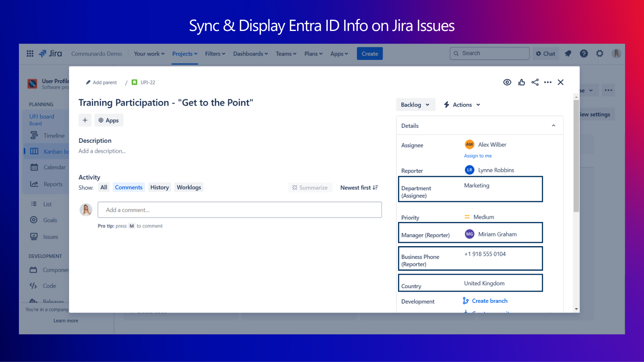Show All activity filter

[104, 187]
